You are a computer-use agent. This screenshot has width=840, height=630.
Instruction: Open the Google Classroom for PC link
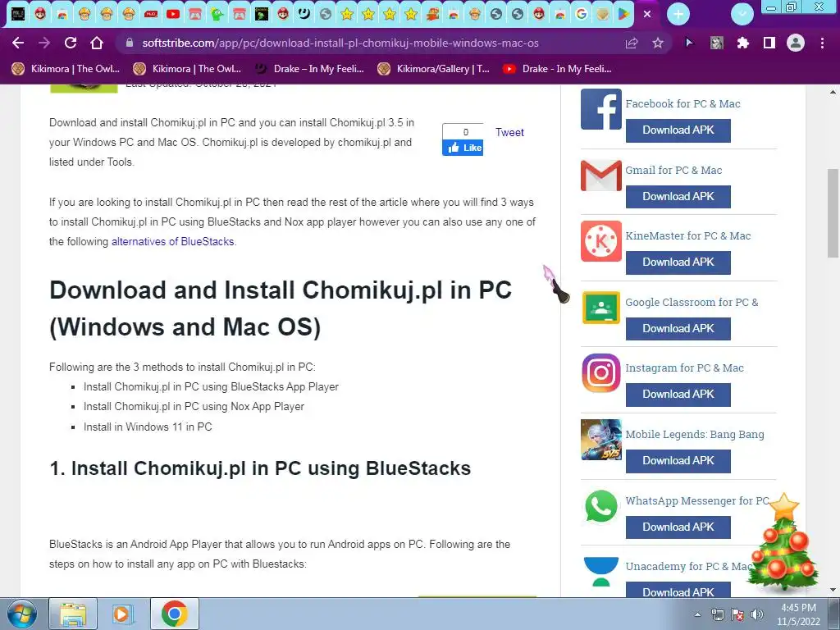point(692,302)
